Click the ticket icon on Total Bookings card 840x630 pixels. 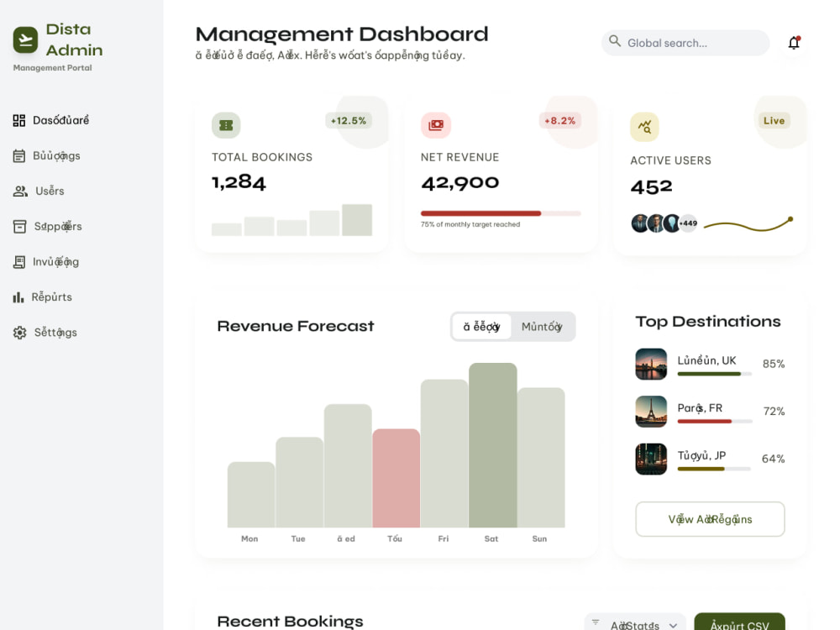226,125
